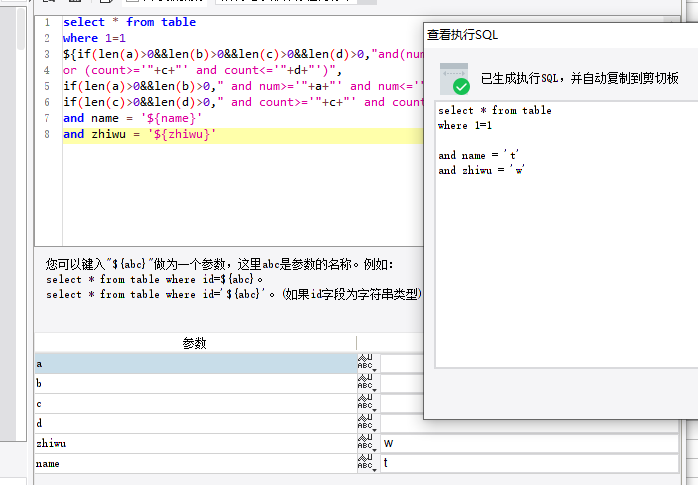Click line number 8 in editor gutter
The image size is (698, 485).
[x=47, y=134]
